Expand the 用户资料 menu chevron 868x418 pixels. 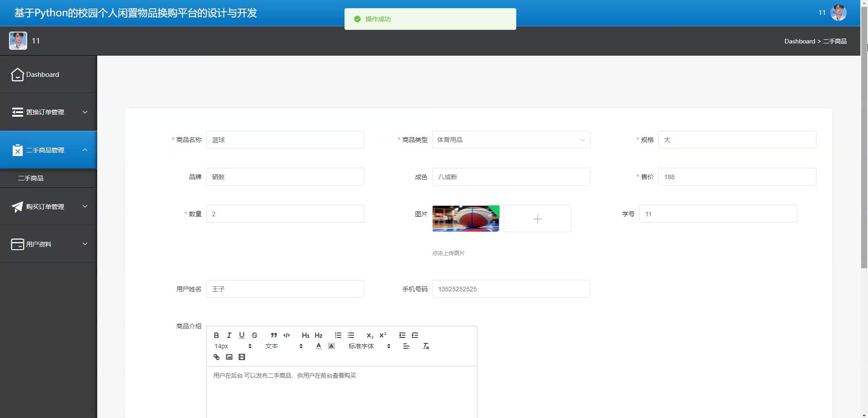tap(85, 244)
